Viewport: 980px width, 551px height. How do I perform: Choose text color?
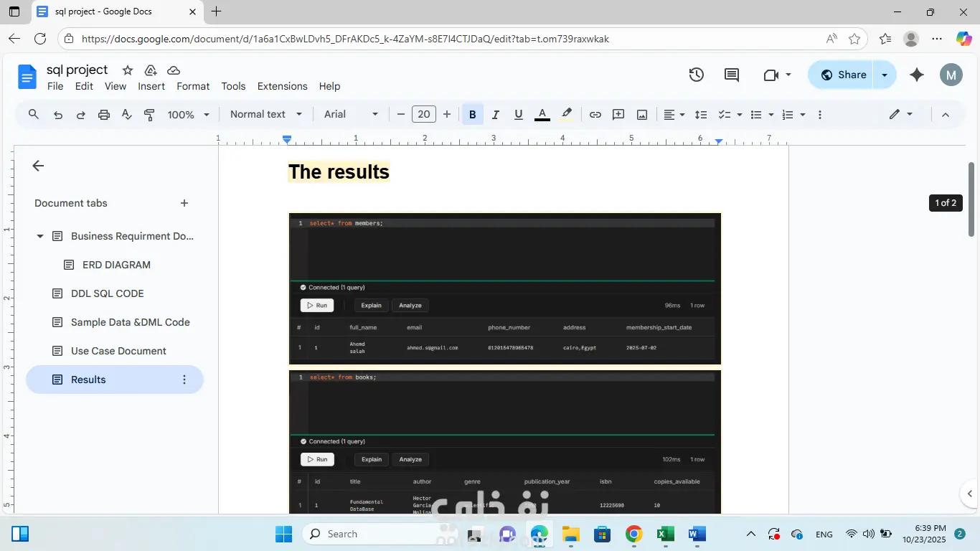pyautogui.click(x=542, y=115)
